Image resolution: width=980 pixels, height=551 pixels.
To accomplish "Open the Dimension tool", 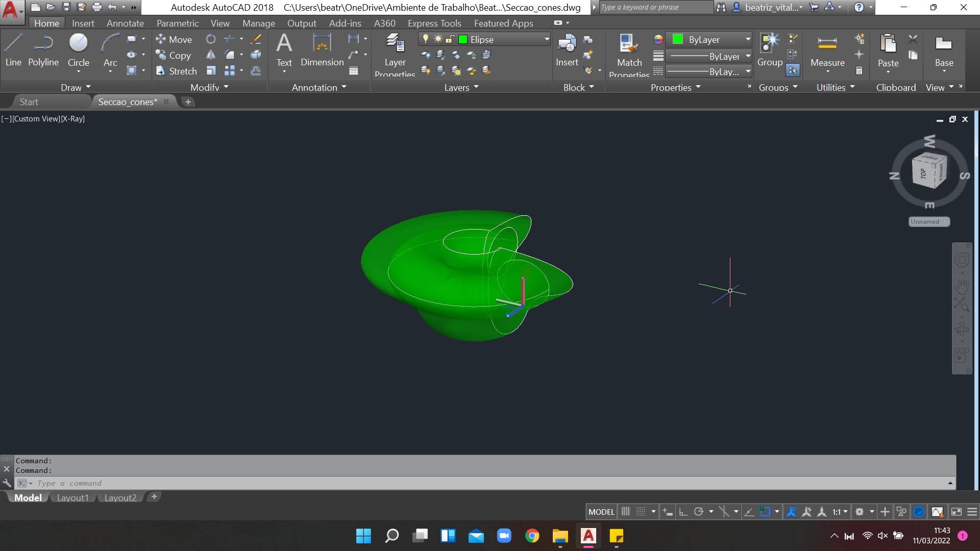I will pos(322,50).
